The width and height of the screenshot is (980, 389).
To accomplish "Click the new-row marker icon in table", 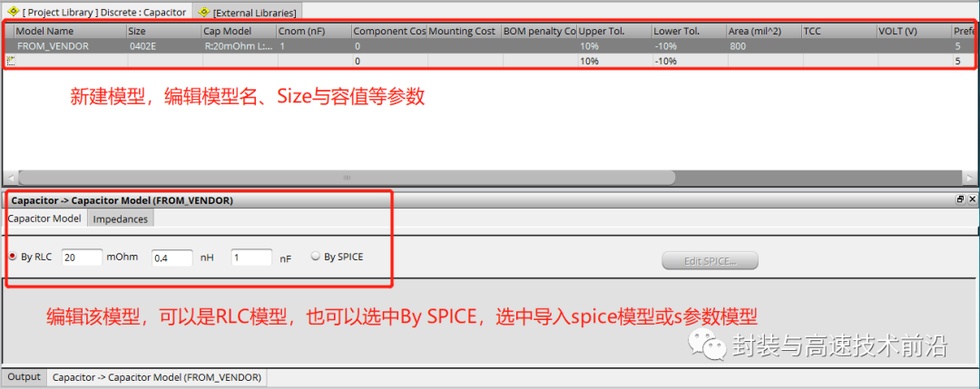I will [x=9, y=61].
